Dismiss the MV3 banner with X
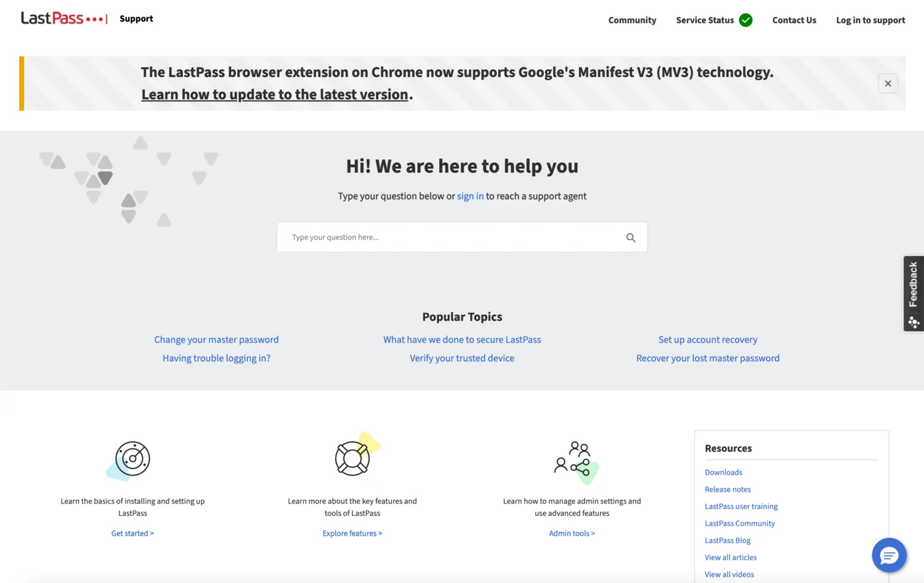The width and height of the screenshot is (924, 583). [888, 84]
